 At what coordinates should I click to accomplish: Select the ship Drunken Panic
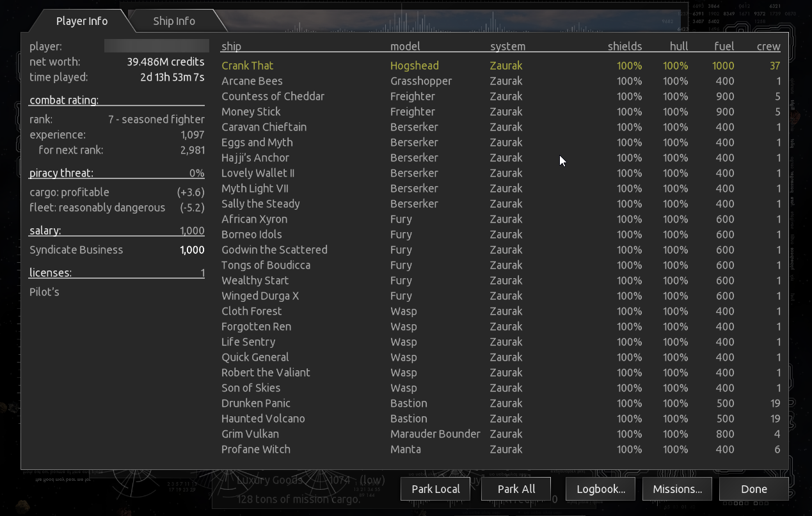point(501,403)
